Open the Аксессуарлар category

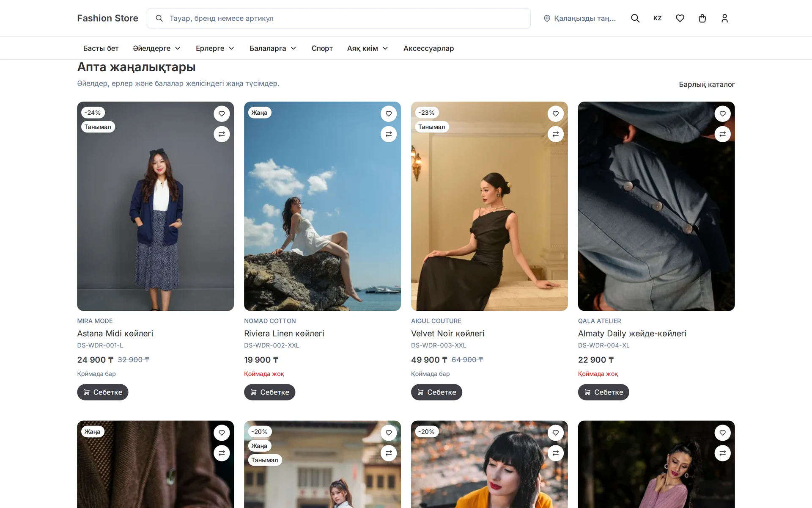[428, 48]
